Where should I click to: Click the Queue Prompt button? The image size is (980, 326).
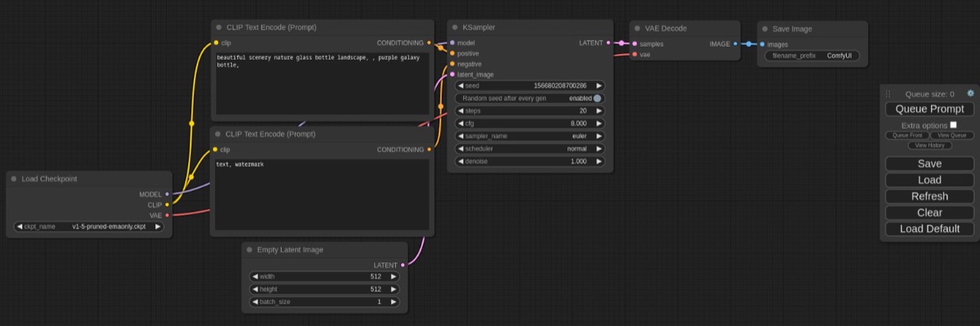pyautogui.click(x=929, y=109)
